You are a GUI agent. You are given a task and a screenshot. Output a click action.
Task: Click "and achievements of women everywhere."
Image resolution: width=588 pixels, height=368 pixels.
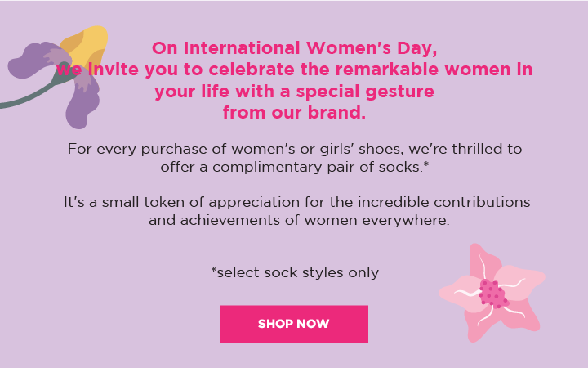click(x=299, y=220)
